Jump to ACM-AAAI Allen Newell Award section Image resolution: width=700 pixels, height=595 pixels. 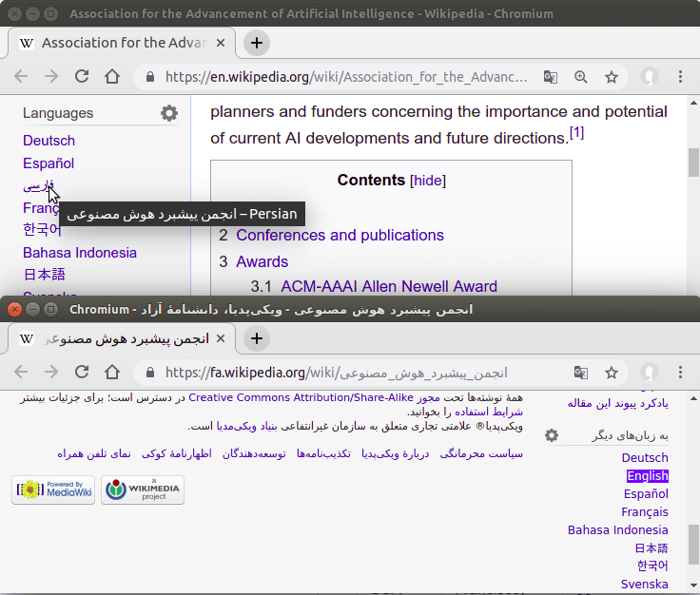point(389,286)
